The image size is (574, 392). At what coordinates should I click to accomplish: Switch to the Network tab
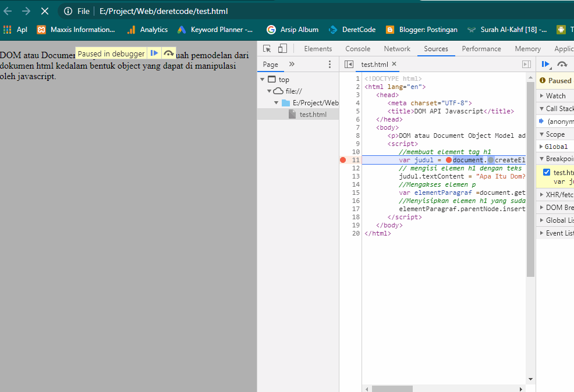pyautogui.click(x=397, y=49)
